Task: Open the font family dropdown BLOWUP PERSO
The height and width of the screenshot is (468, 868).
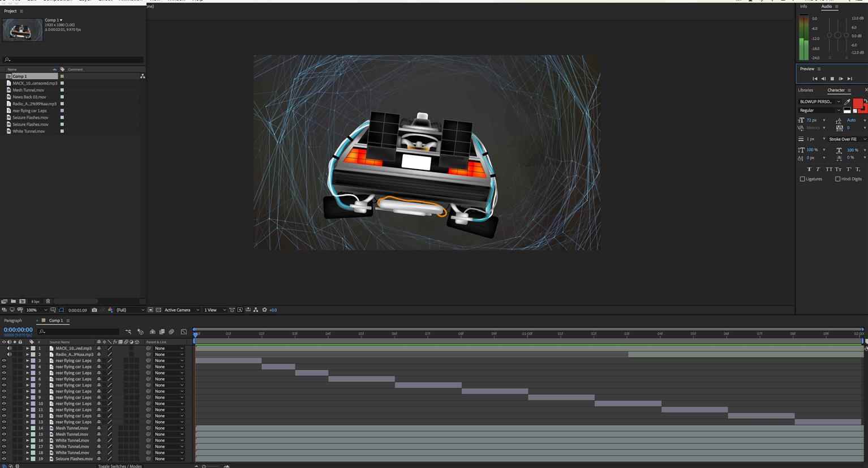Action: pyautogui.click(x=820, y=102)
